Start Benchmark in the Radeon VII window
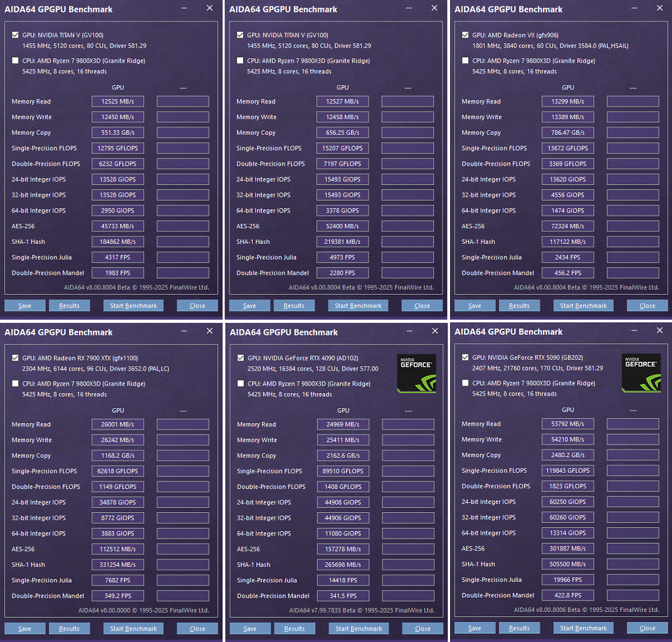Viewport: 672px width, 642px height. click(x=583, y=305)
